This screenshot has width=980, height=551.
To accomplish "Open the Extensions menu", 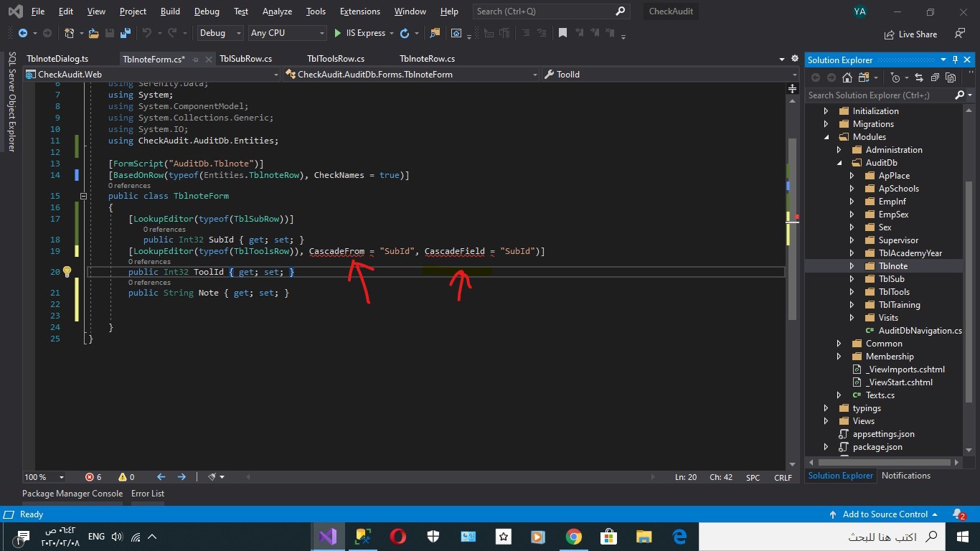I will [x=359, y=11].
